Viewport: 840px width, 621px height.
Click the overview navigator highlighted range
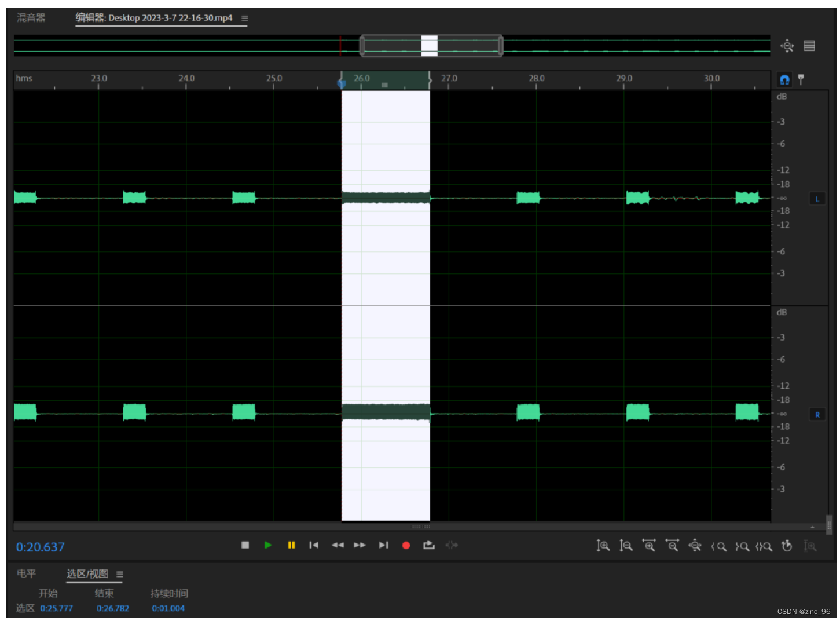tap(431, 46)
